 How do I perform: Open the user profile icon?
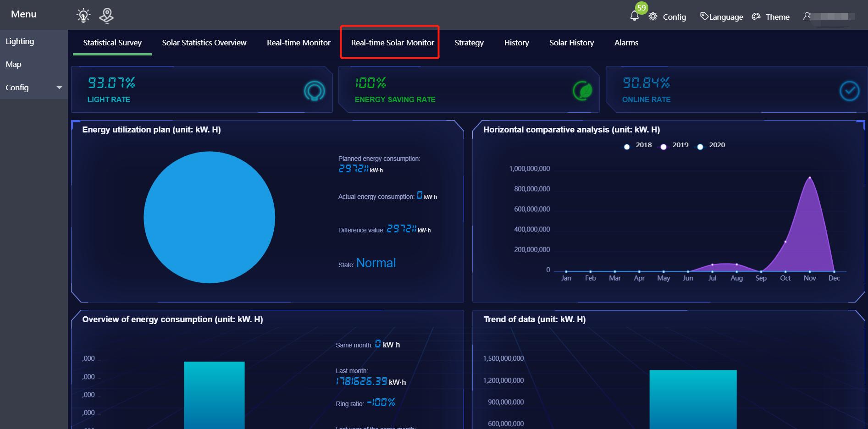click(807, 16)
